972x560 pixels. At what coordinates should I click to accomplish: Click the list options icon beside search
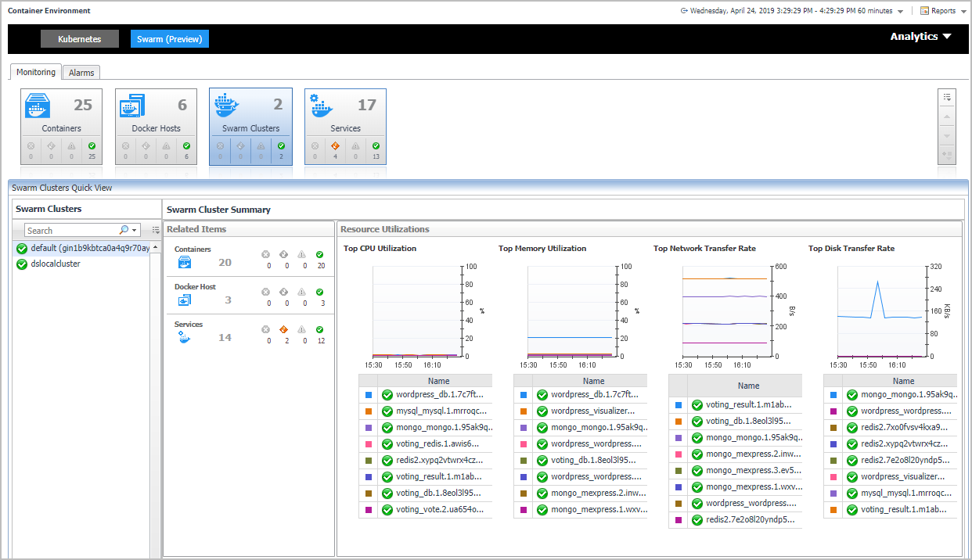pos(155,230)
